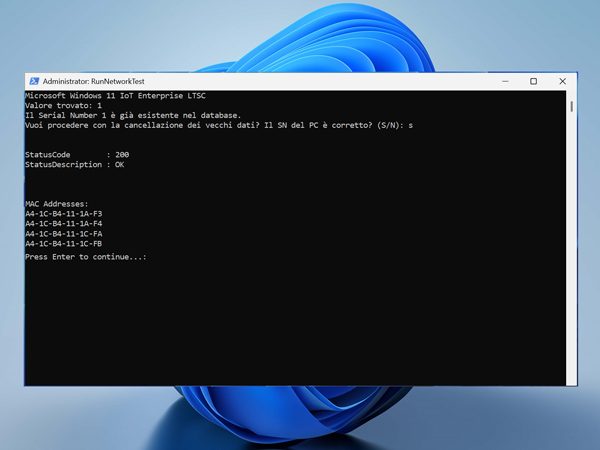Click MAC address A4-1C-B4-11-1C-FA

tap(64, 234)
